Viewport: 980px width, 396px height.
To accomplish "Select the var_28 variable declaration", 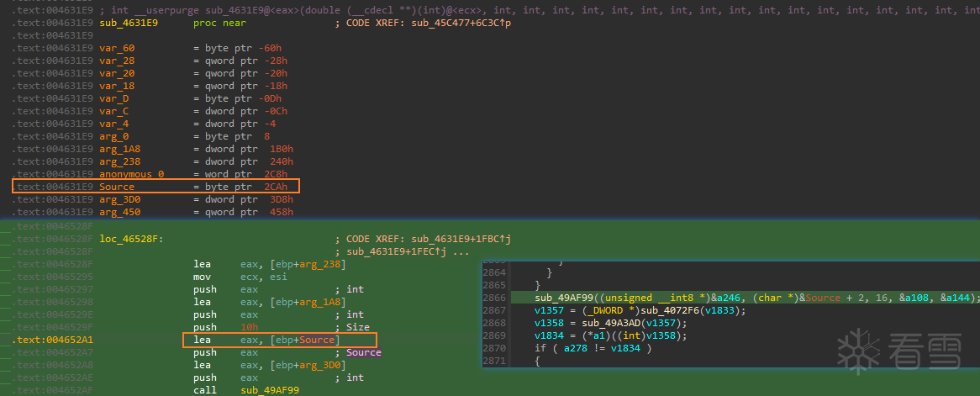I will [x=116, y=61].
